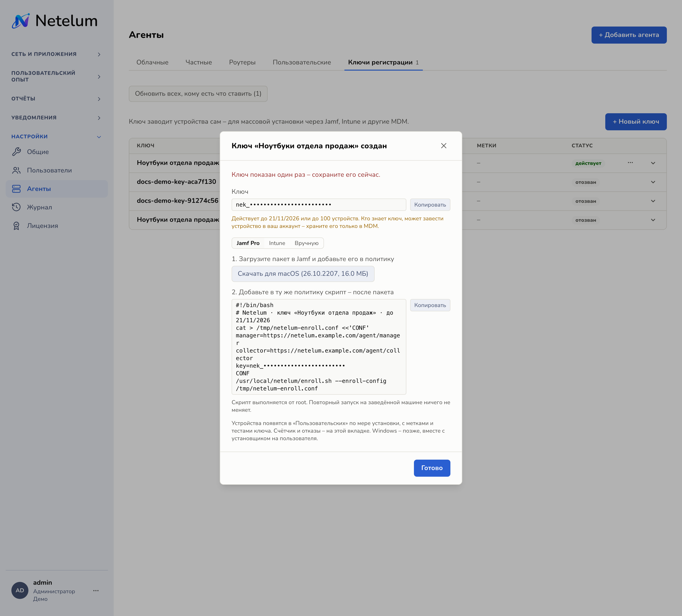Switch instructions to the Вручную option
Screen dimensions: 682x616
[306, 243]
